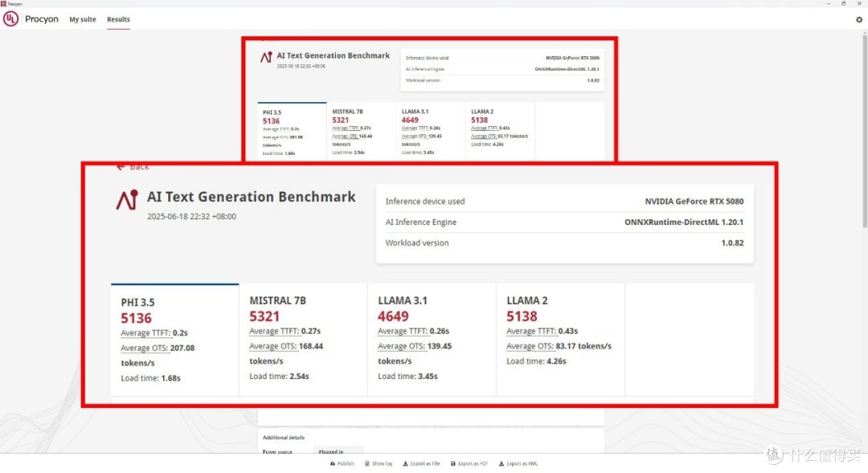Minimize the Procyon window

pyautogui.click(x=829, y=3)
